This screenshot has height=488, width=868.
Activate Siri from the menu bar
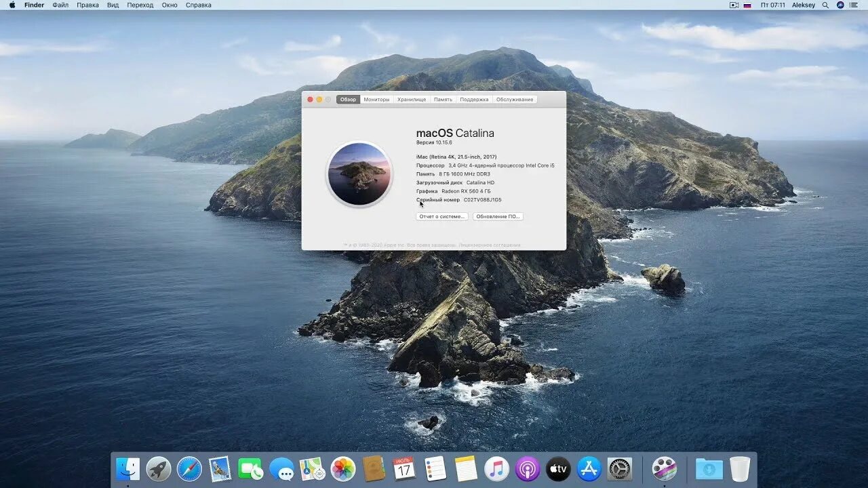840,5
